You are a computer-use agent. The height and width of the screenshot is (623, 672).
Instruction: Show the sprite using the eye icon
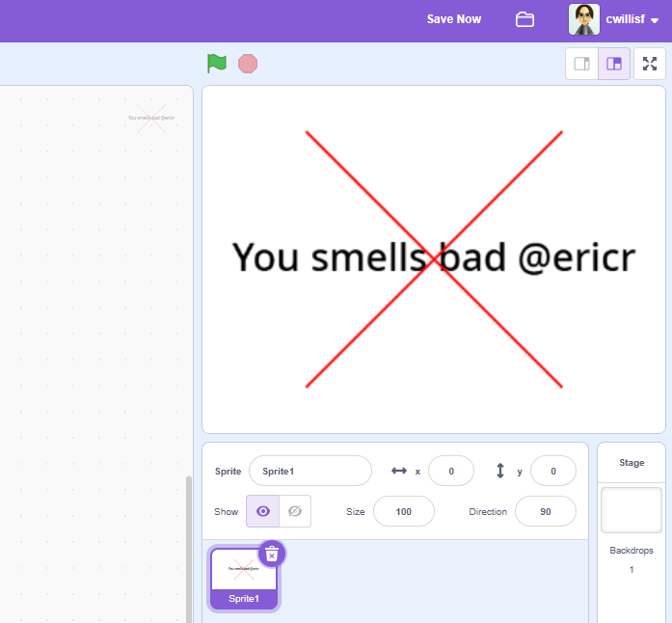(262, 511)
